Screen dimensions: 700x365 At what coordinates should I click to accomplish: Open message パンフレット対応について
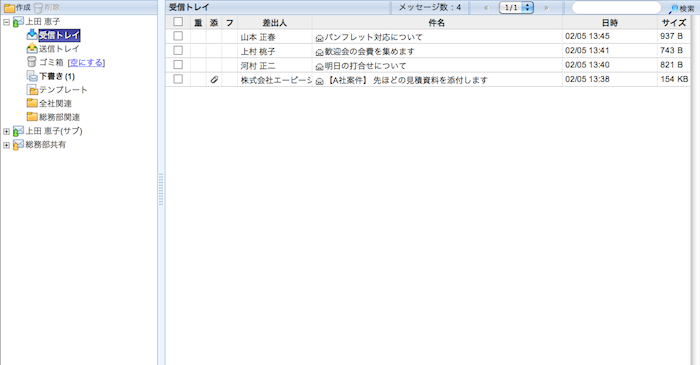coord(373,37)
